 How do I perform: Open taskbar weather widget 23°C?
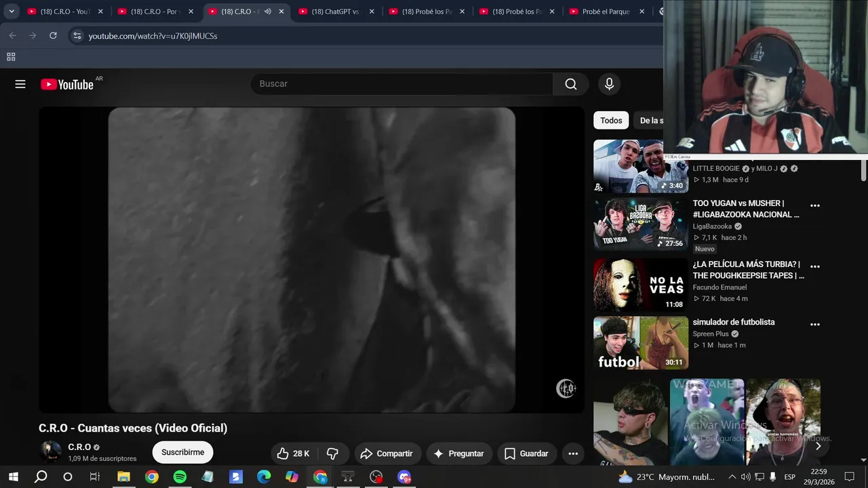(x=666, y=477)
